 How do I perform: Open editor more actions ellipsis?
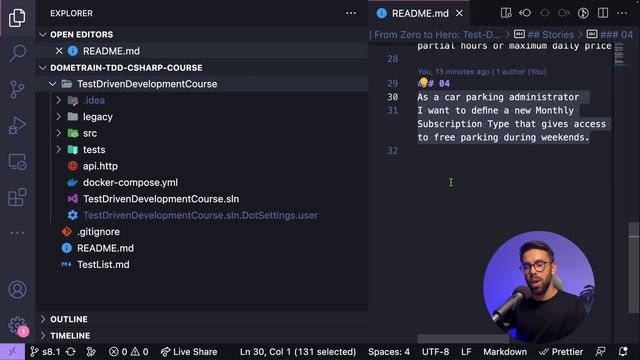(x=622, y=13)
